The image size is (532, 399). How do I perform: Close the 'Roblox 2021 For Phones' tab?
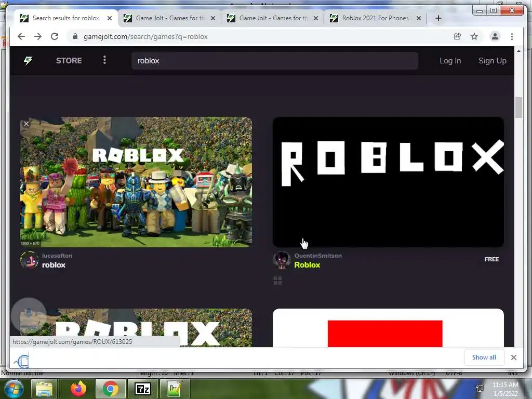click(419, 18)
